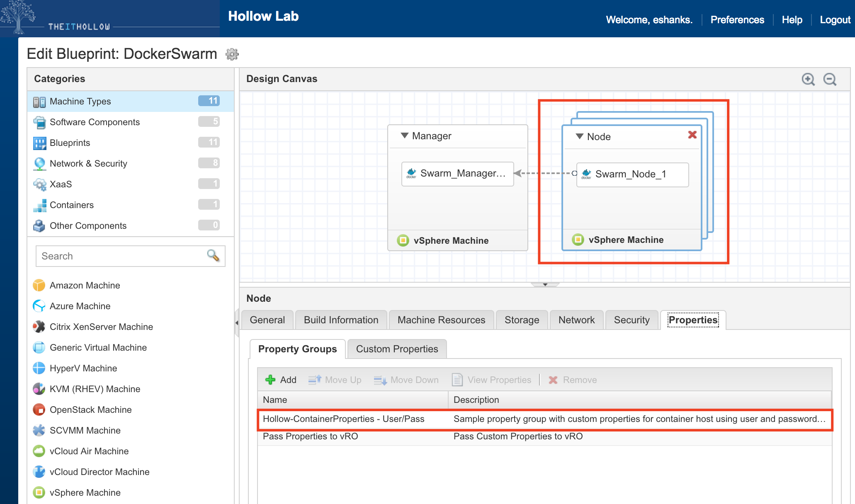
Task: Click the search magnifier icon
Action: point(213,256)
